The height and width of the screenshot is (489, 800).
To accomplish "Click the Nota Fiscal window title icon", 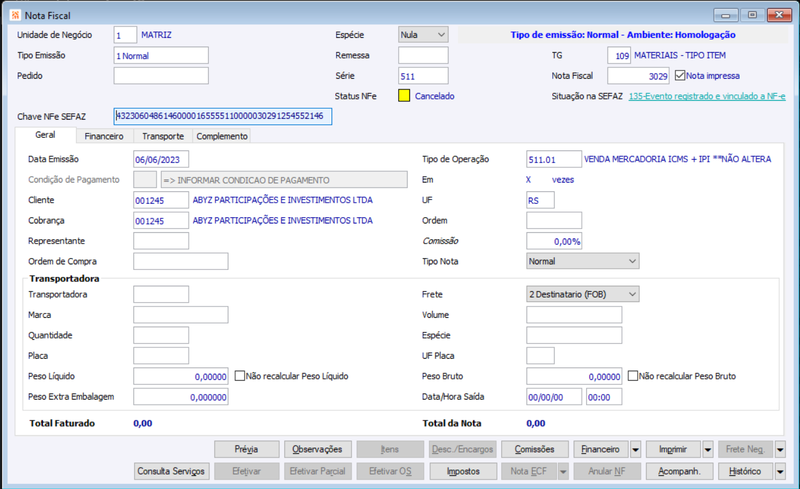I will pos(16,15).
